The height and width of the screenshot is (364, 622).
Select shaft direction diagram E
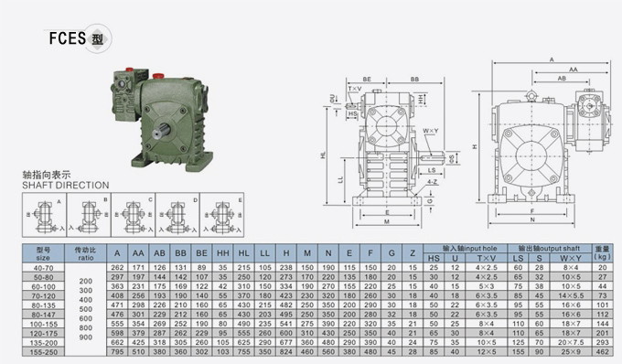(x=222, y=215)
